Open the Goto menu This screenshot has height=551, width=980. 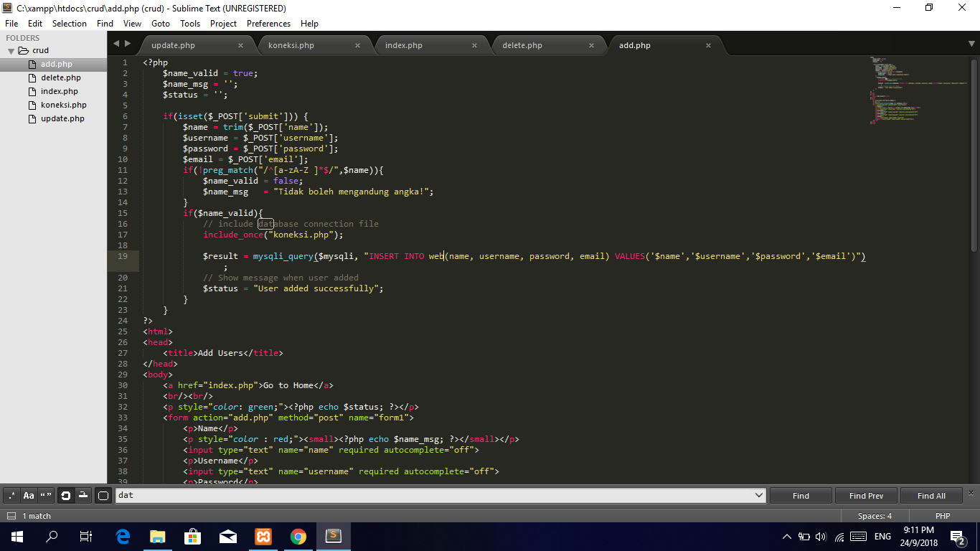[x=161, y=23]
